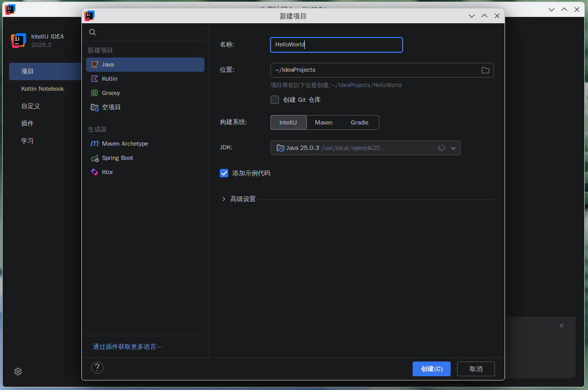This screenshot has width=588, height=390.
Task: Click the Create (创建) button
Action: pyautogui.click(x=431, y=369)
